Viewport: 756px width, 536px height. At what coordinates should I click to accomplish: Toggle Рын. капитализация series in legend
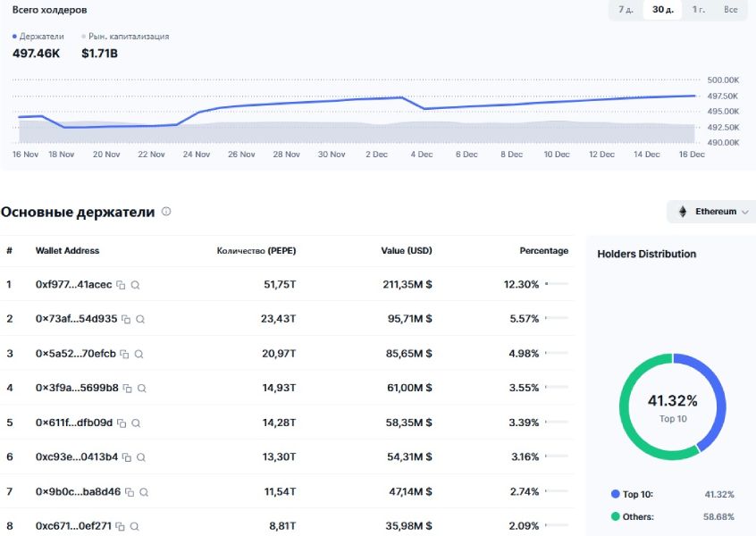point(125,37)
